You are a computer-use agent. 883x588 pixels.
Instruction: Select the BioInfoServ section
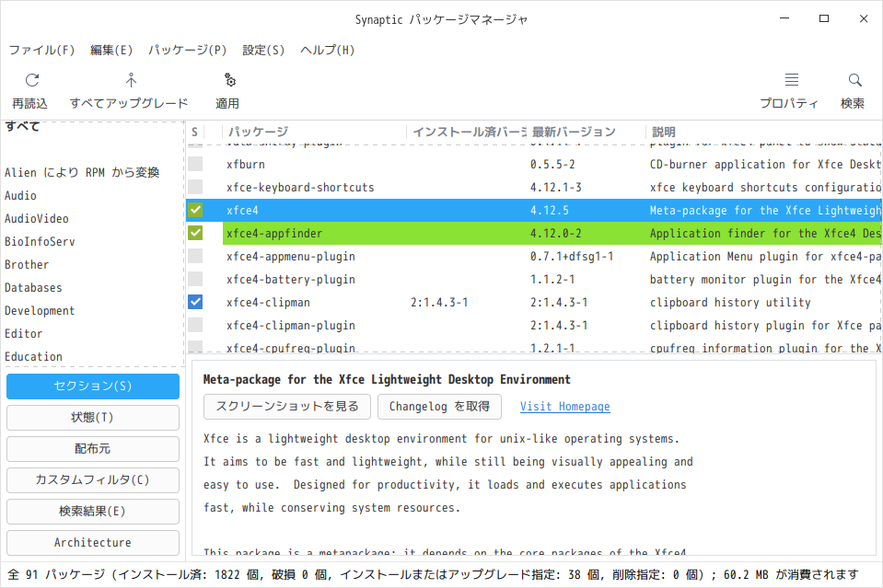point(40,242)
